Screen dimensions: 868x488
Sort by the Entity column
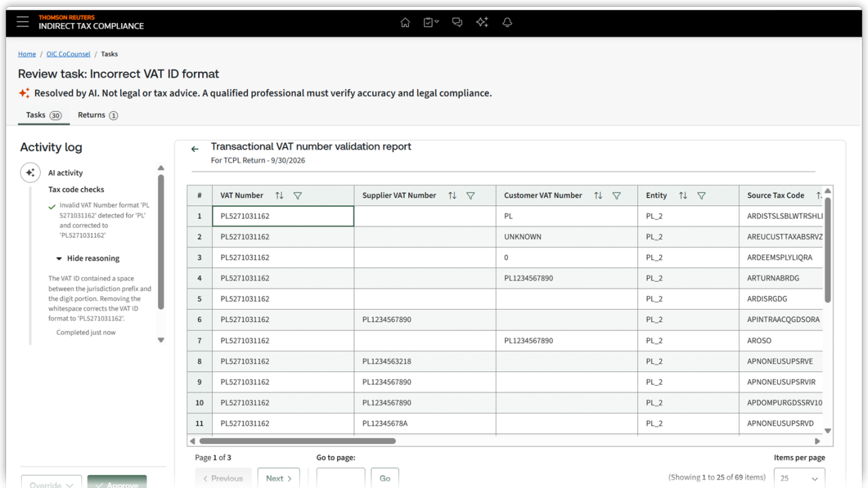coord(683,195)
